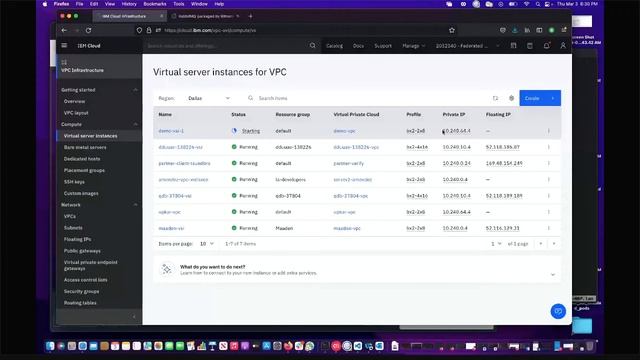Go to next page arrow in pagination
Screen dimensions: 640x360
coord(554,244)
